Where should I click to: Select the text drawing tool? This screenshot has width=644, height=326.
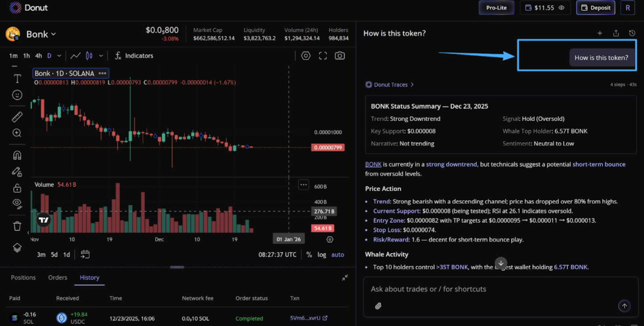[17, 79]
